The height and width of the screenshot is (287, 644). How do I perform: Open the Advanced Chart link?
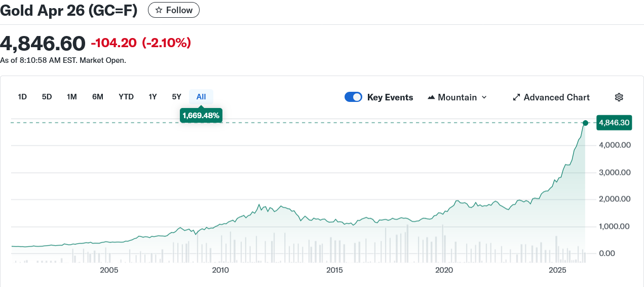pos(556,97)
